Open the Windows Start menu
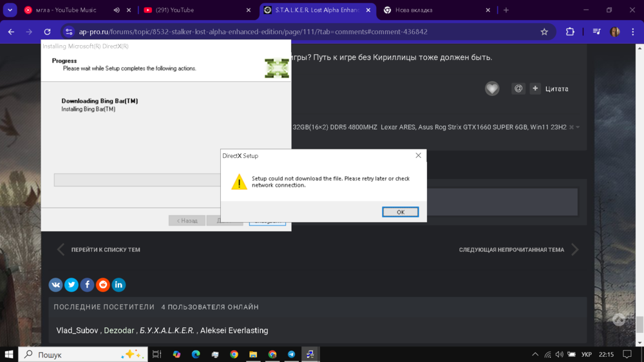The height and width of the screenshot is (362, 644). coord(8,354)
